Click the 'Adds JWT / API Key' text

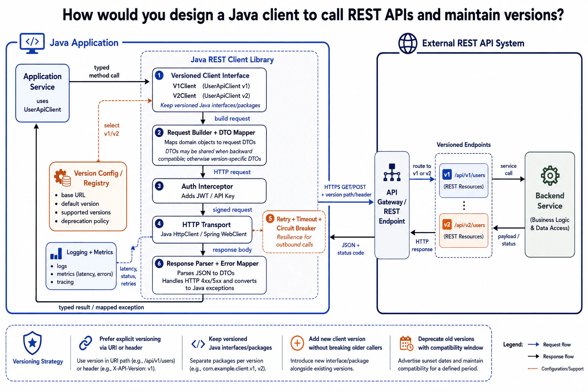[208, 196]
